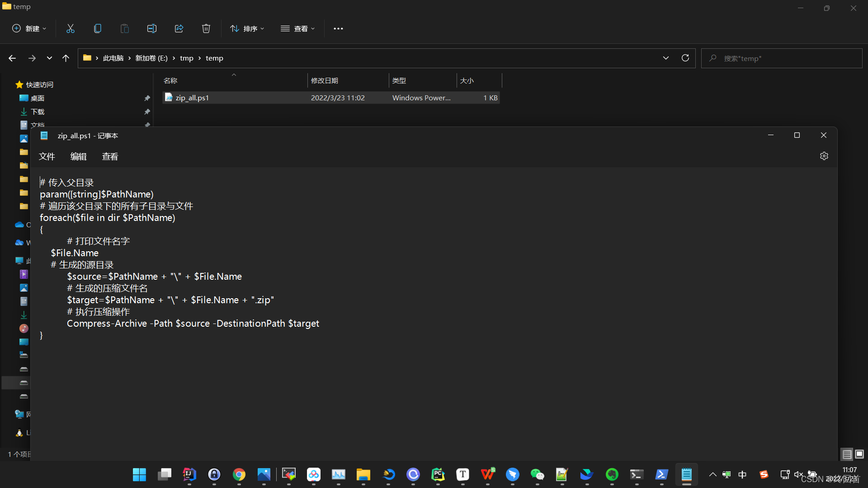Open Notepad 查看 menu
The height and width of the screenshot is (488, 868).
tap(110, 156)
